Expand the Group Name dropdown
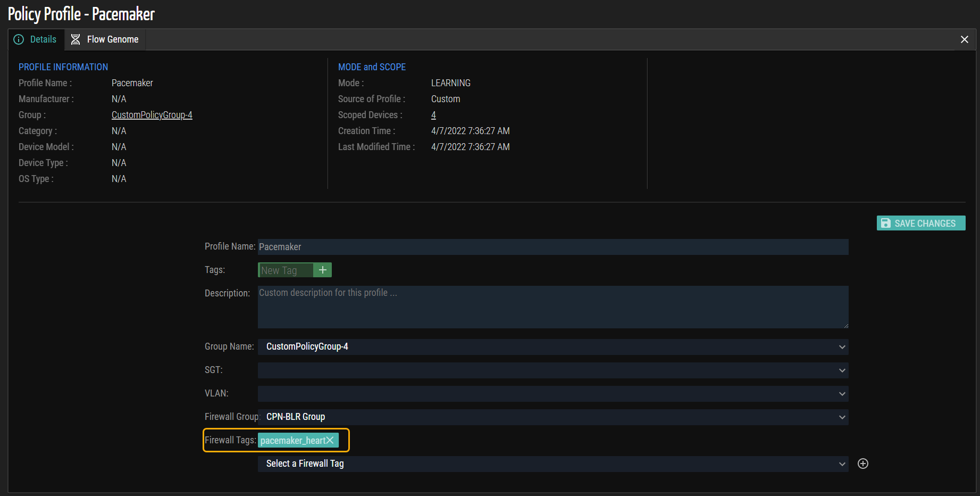 click(x=842, y=347)
